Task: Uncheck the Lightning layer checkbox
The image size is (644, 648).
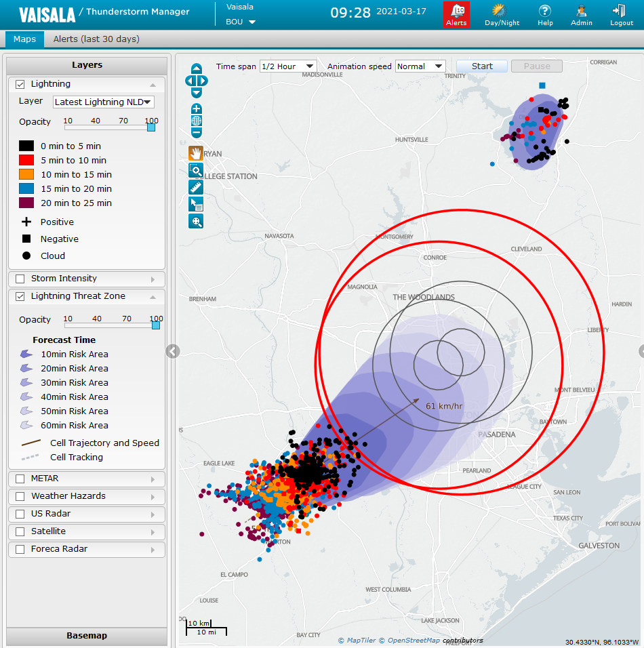Action: point(20,84)
